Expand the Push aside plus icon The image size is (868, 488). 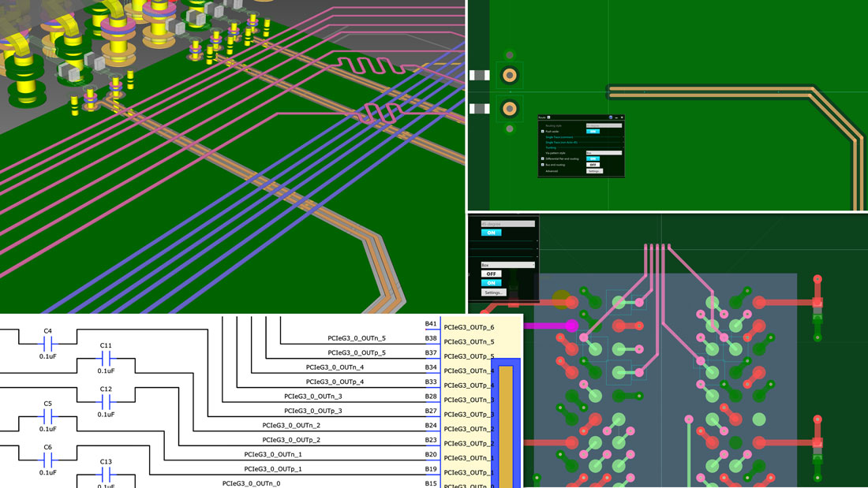(543, 131)
